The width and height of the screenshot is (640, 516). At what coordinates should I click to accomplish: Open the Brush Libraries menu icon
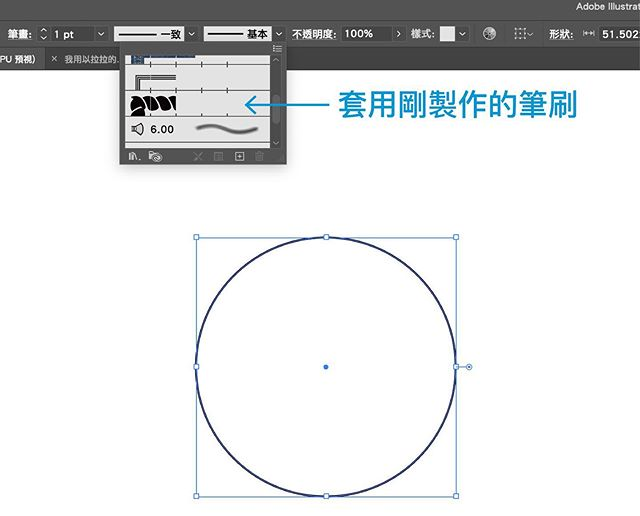134,156
